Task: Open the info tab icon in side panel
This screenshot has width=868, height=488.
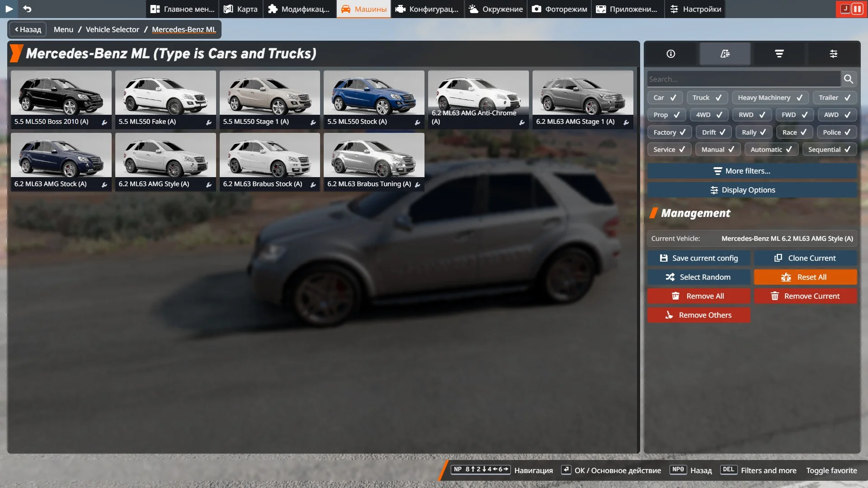Action: click(671, 54)
